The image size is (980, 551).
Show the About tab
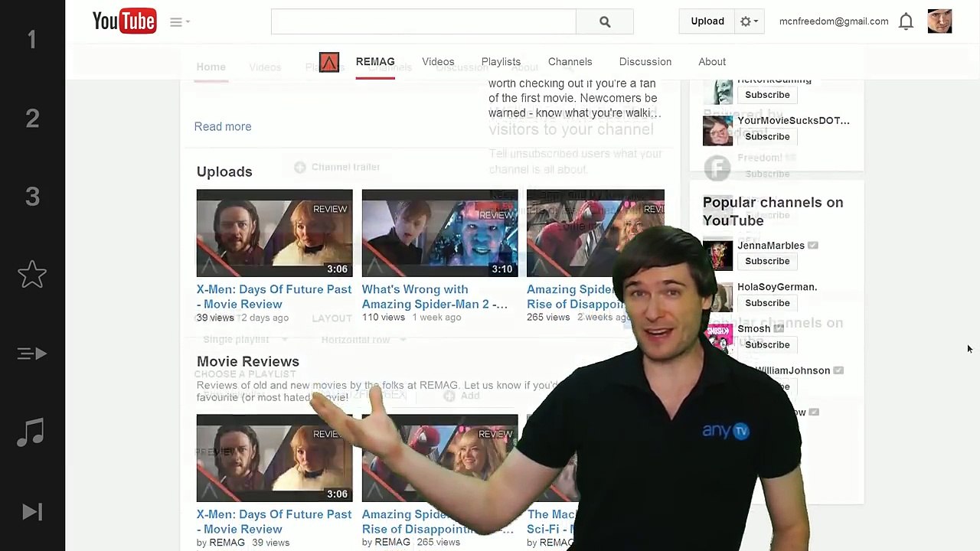coord(712,62)
